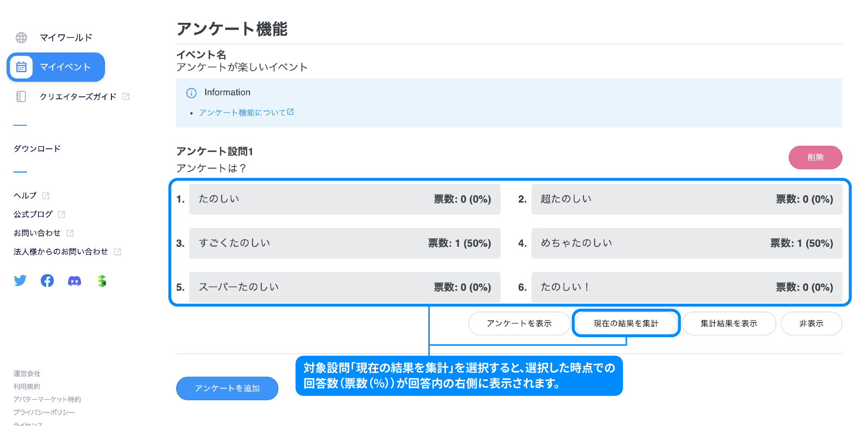Viewport: 868px width, 426px height.
Task: Open the Twitter bird icon
Action: tap(20, 281)
